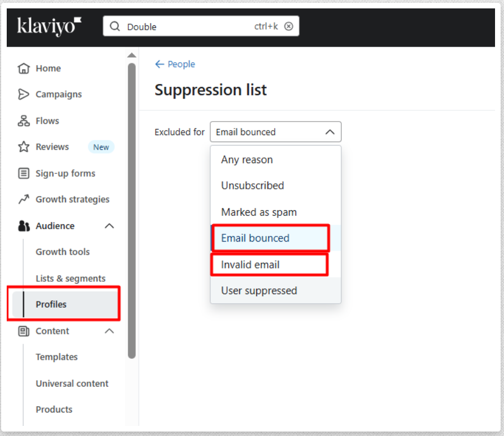Open Templates under Content

pyautogui.click(x=57, y=357)
